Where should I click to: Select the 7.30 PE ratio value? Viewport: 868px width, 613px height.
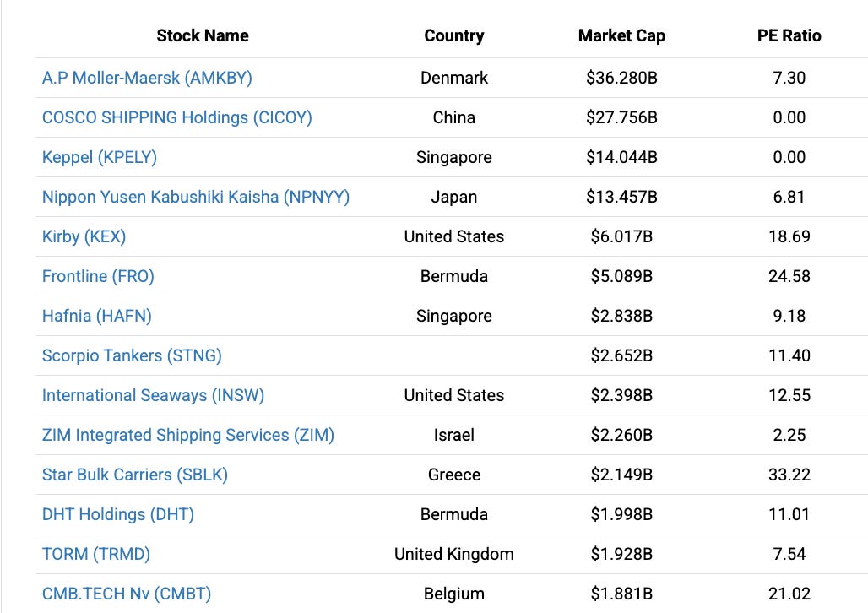[789, 78]
